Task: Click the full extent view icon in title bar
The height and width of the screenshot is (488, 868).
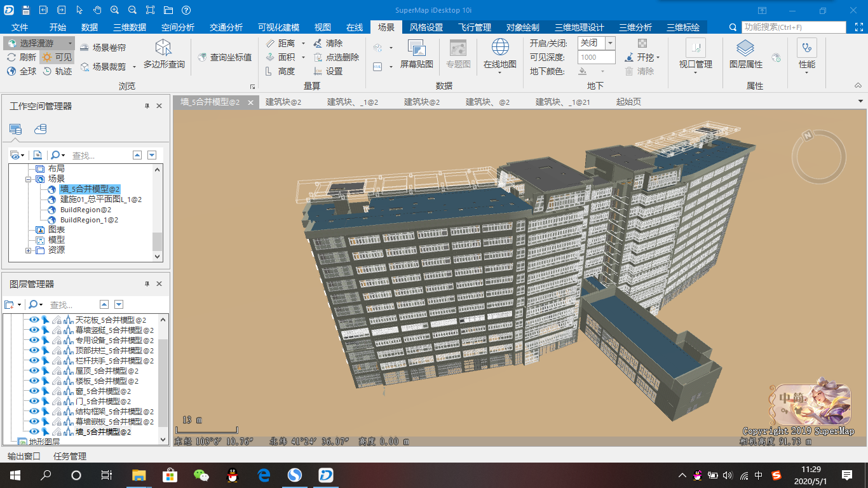Action: coord(150,10)
